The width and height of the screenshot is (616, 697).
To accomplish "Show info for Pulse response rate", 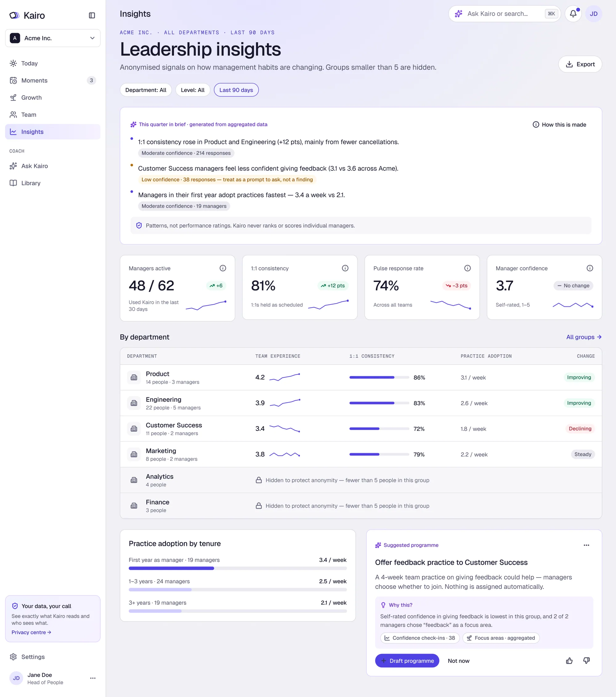I will [x=467, y=268].
